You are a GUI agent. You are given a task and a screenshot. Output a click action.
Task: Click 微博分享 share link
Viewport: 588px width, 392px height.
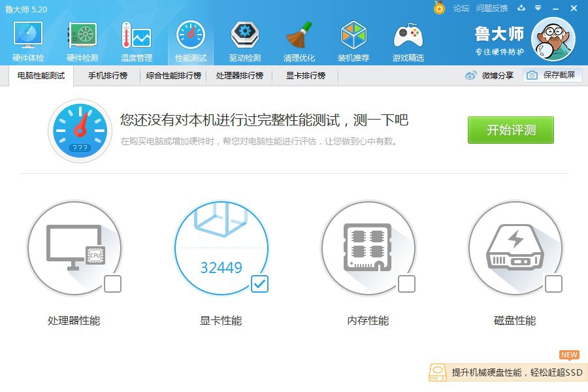(498, 75)
